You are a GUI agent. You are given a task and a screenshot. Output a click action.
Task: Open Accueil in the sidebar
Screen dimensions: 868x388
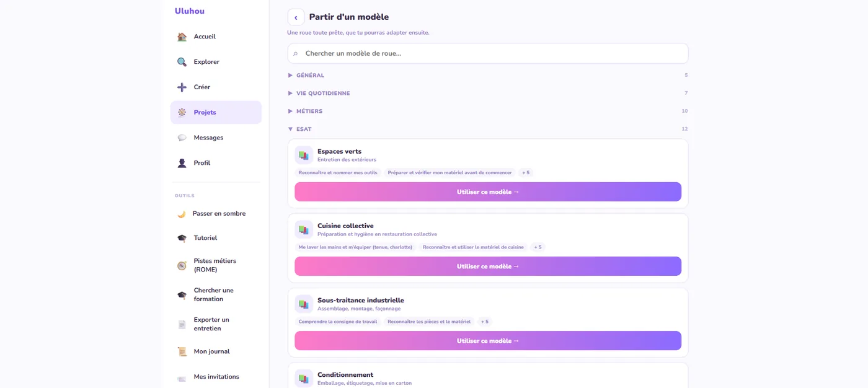[x=216, y=37]
